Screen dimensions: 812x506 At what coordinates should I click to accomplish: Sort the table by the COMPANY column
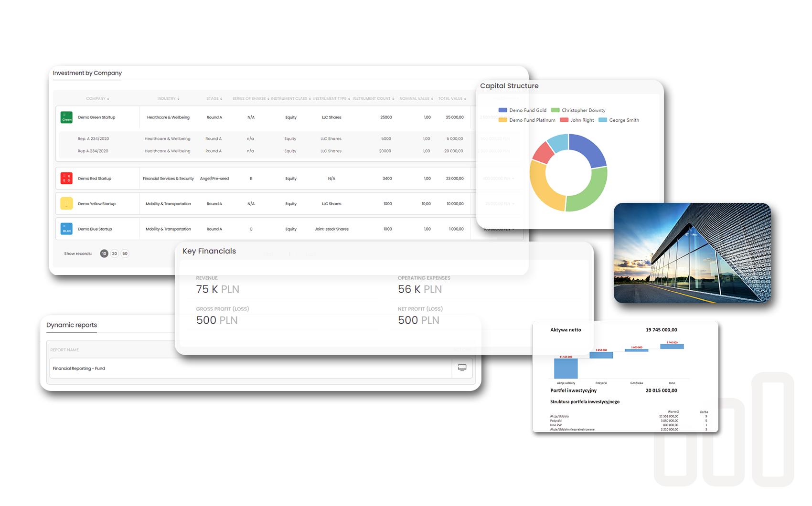click(97, 99)
